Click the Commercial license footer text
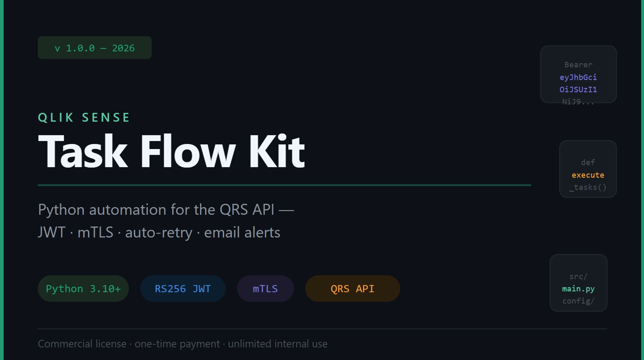 [x=182, y=344]
